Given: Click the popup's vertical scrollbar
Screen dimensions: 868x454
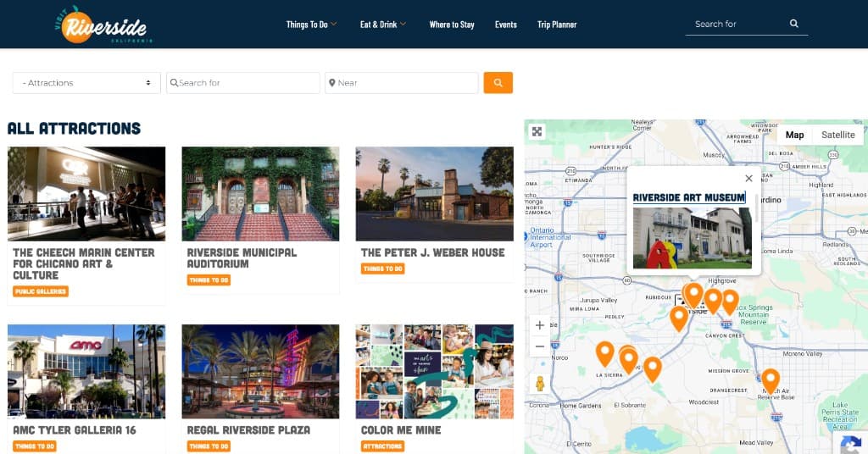Looking at the screenshot, I should pyautogui.click(x=756, y=208).
